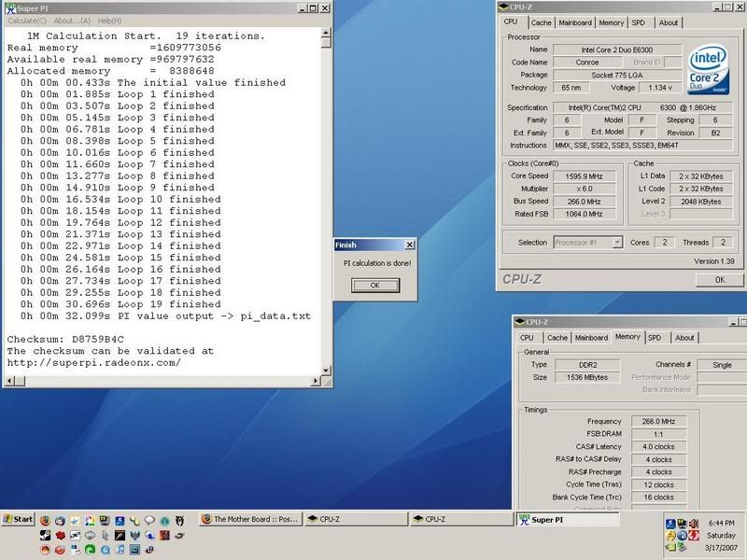This screenshot has width=747, height=560.
Task: Open Thunderbird from the Quick Launch bar
Action: coord(60,520)
